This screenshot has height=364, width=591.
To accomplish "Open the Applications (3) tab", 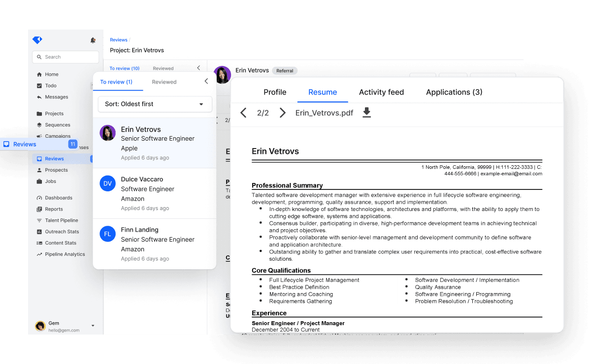I will pos(454,92).
